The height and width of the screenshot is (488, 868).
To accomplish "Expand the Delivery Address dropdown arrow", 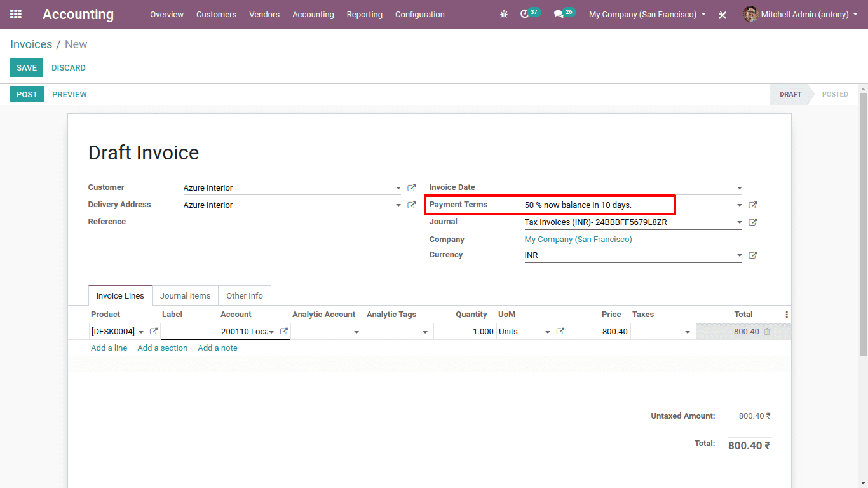I will pos(398,205).
